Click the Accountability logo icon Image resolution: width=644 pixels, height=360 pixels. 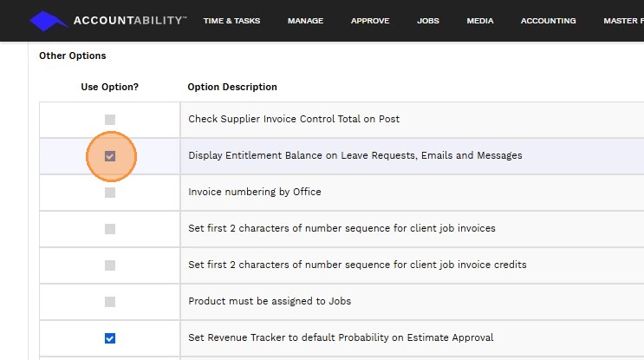pyautogui.click(x=48, y=21)
